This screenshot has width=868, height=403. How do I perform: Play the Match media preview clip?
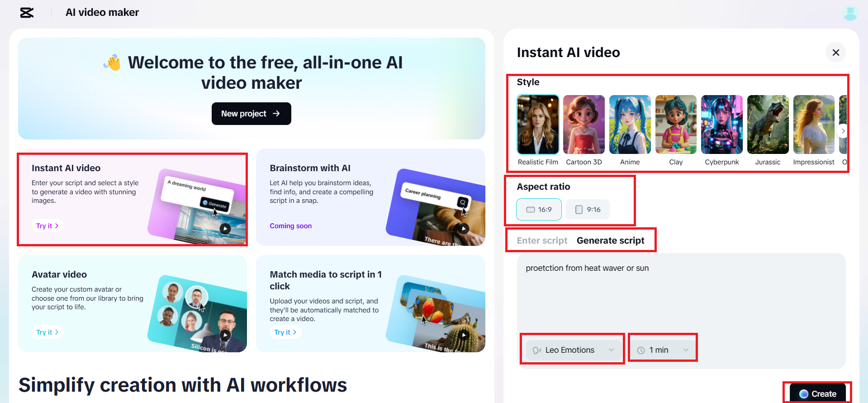[x=464, y=335]
